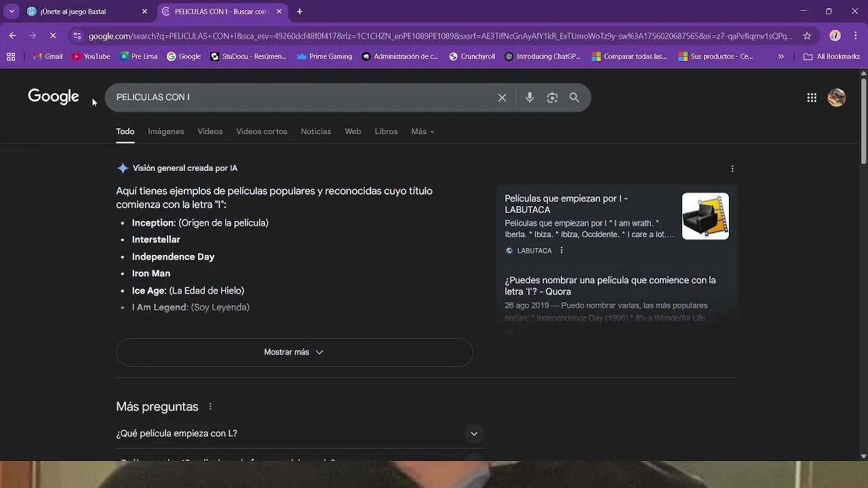
Task: Open the Quora película con letra I link
Action: [x=610, y=286]
